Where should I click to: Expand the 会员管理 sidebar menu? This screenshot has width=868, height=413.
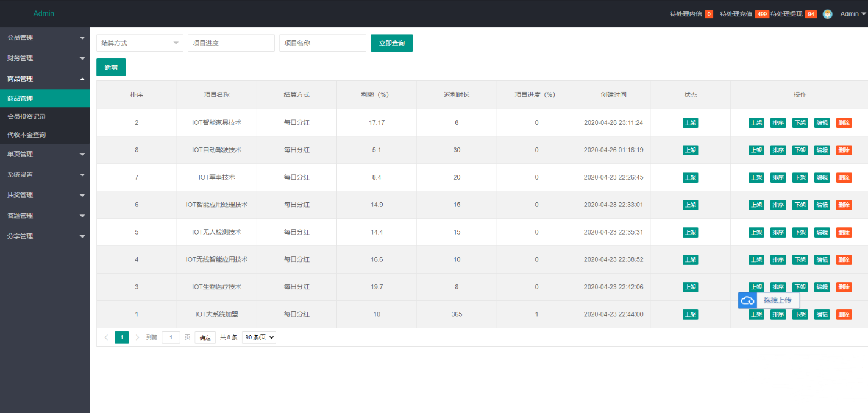[x=44, y=38]
